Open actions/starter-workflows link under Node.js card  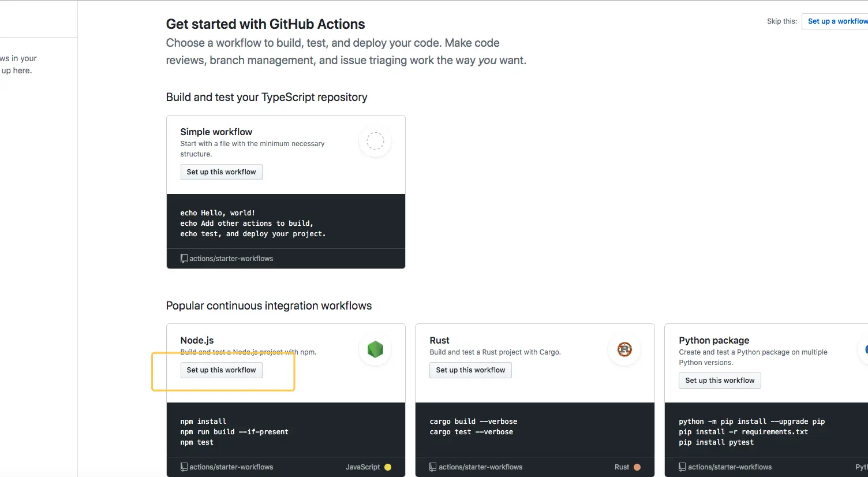231,467
